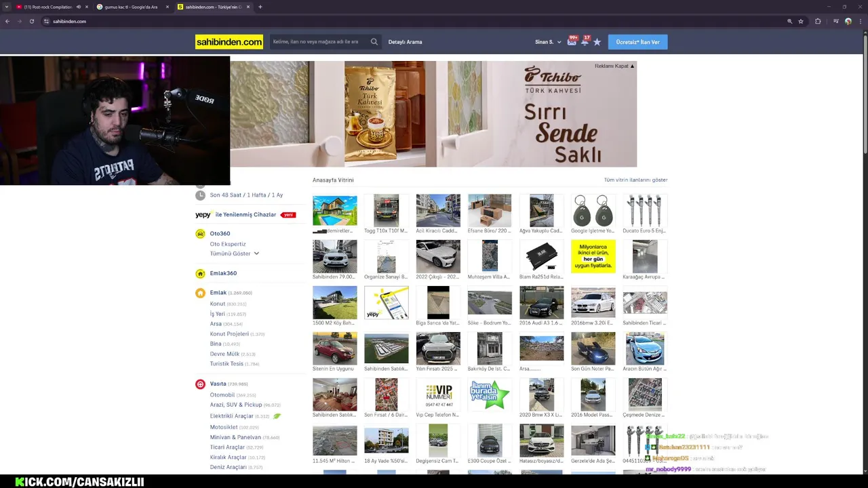Open the Son 48 Saat / 1 Hafta / 1 Ay link
The width and height of the screenshot is (868, 488).
246,195
